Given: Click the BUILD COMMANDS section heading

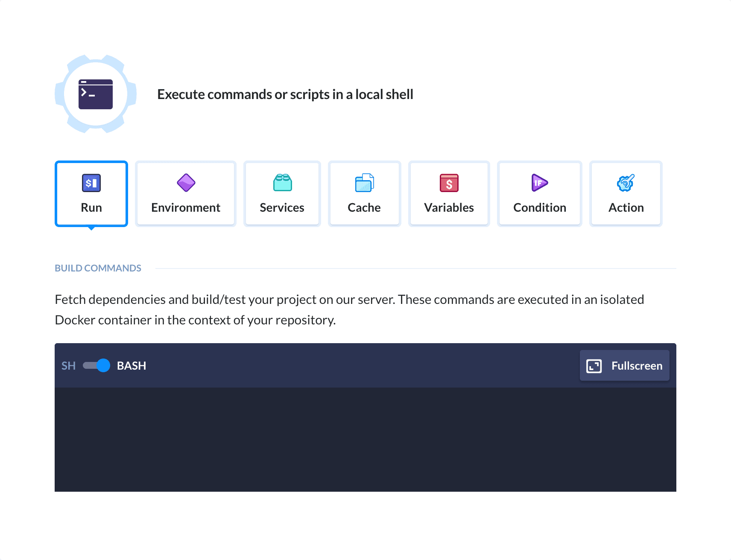Looking at the screenshot, I should click(98, 268).
